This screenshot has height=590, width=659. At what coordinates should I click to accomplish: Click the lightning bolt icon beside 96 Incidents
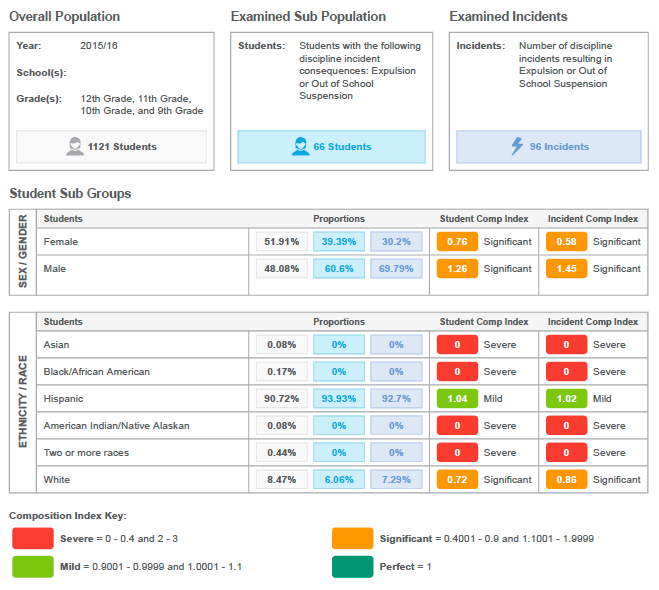[517, 147]
